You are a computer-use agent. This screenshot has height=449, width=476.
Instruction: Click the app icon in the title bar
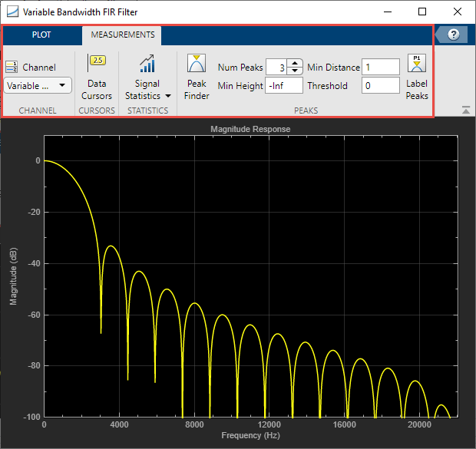point(12,12)
